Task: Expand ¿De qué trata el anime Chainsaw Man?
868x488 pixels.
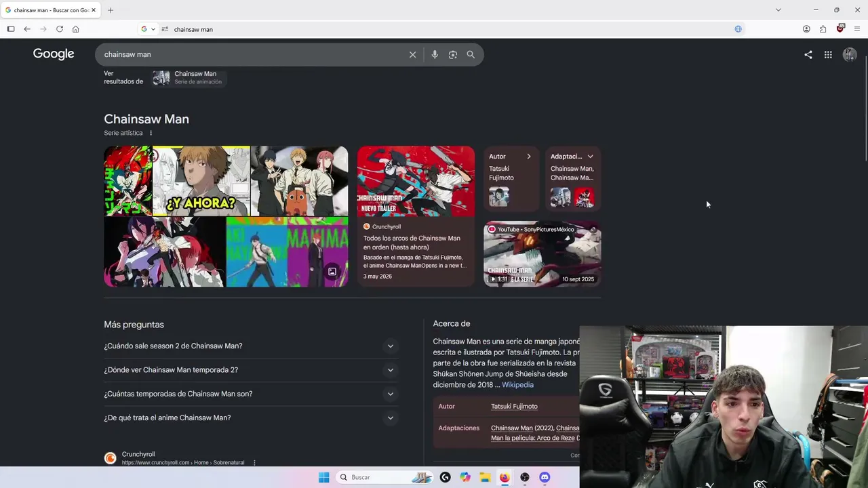Action: click(x=250, y=418)
